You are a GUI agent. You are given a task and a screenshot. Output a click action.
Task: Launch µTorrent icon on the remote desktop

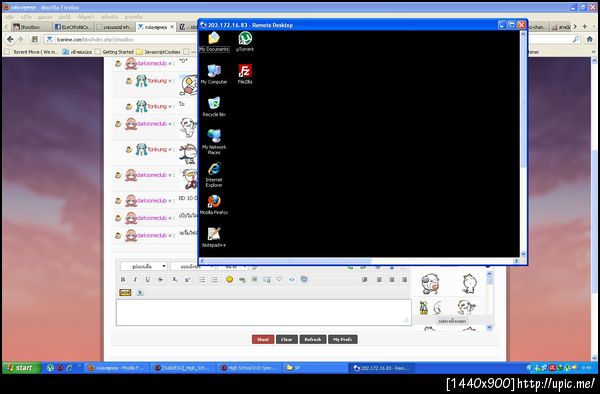(x=245, y=42)
